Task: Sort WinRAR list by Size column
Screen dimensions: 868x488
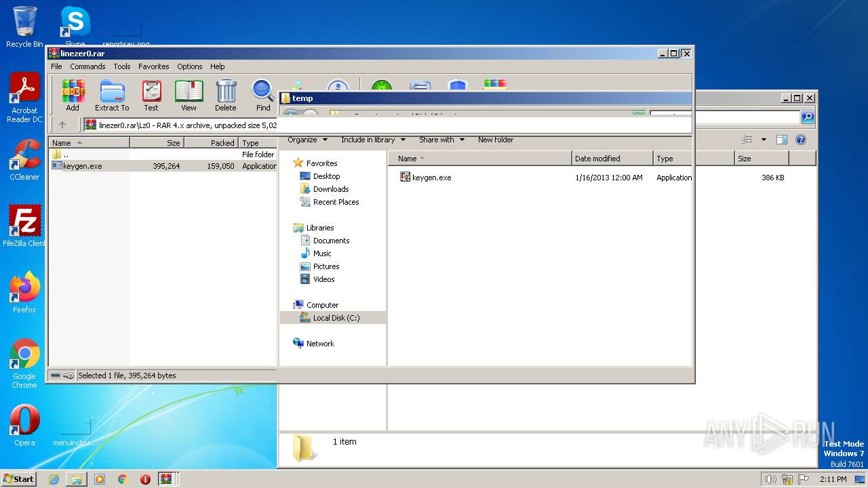Action: pos(157,143)
